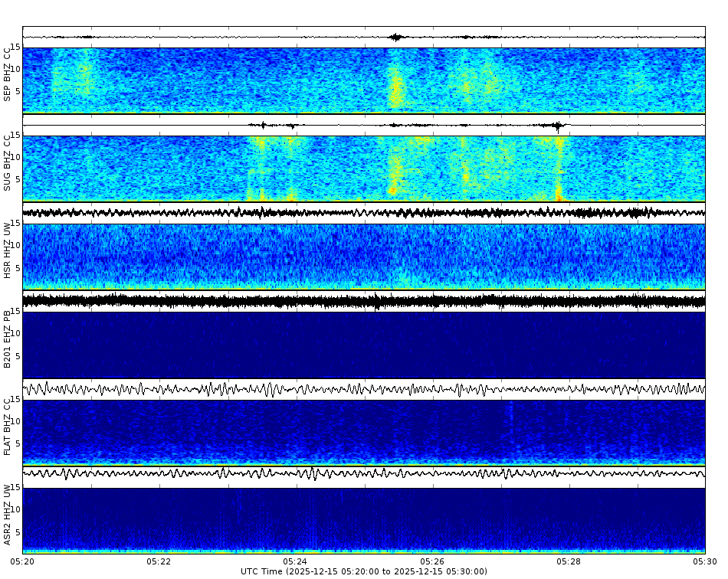Screen dimensions: 728x579
Task: Select the FLAT BHZ CC station label
Action: point(8,427)
